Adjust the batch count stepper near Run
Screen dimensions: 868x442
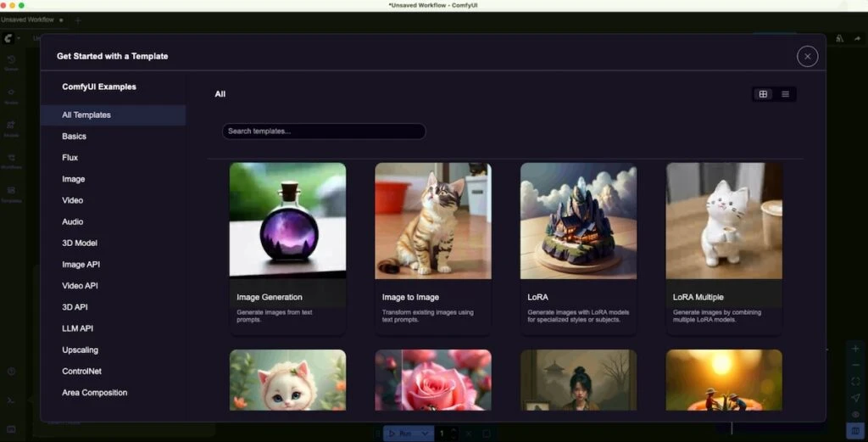click(x=453, y=434)
